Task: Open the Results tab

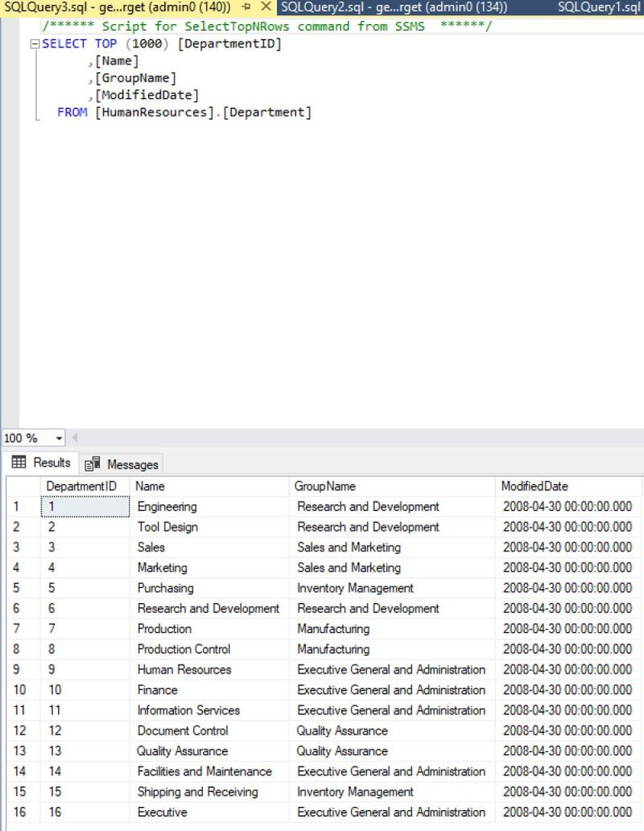Action: point(42,462)
